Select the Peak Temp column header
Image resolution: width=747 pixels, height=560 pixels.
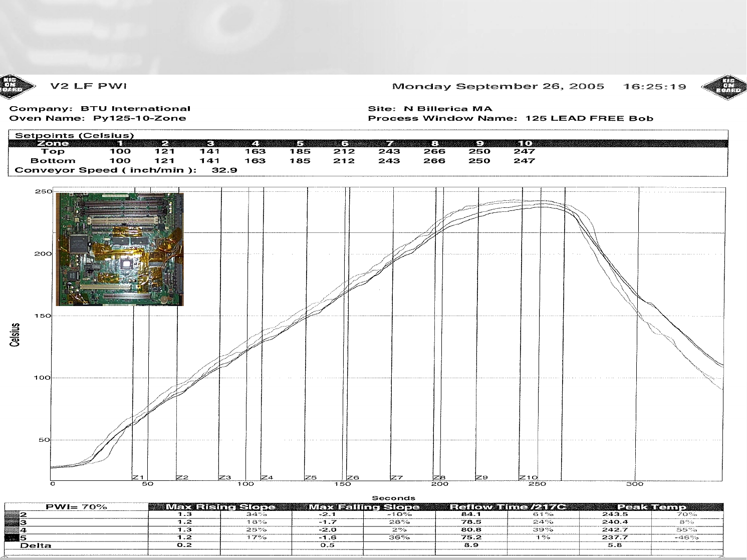coord(651,507)
